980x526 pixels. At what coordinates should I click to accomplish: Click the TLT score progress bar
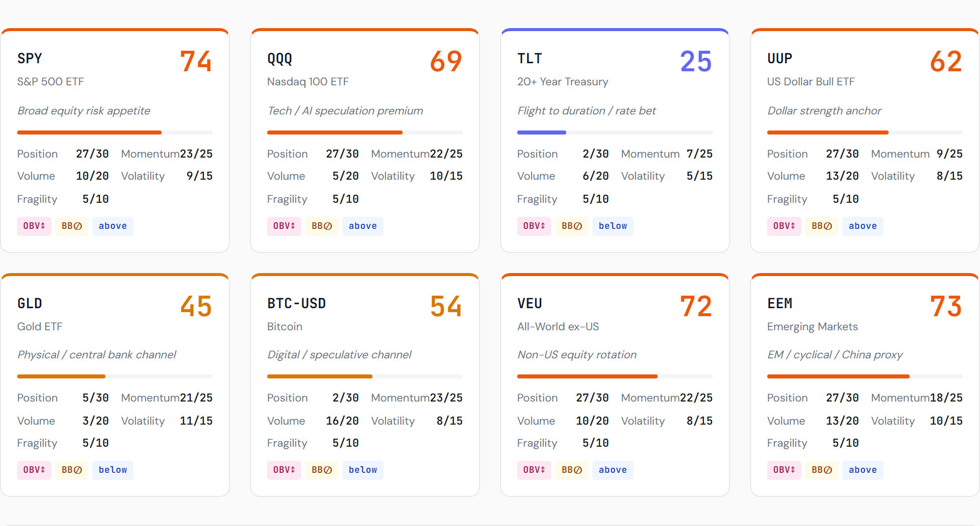[615, 133]
